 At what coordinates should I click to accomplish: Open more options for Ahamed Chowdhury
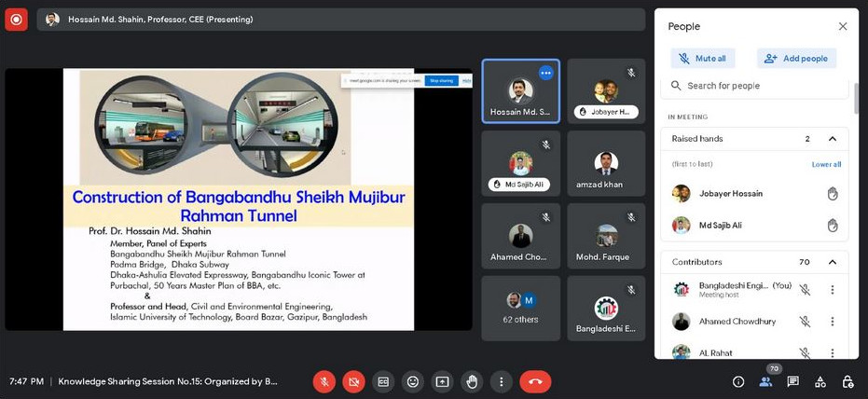[832, 322]
